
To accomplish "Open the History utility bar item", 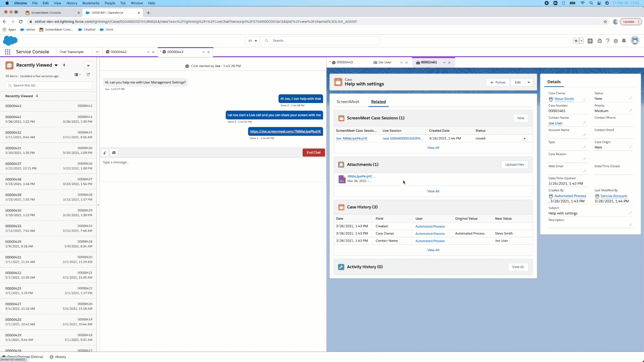I will click(x=58, y=357).
